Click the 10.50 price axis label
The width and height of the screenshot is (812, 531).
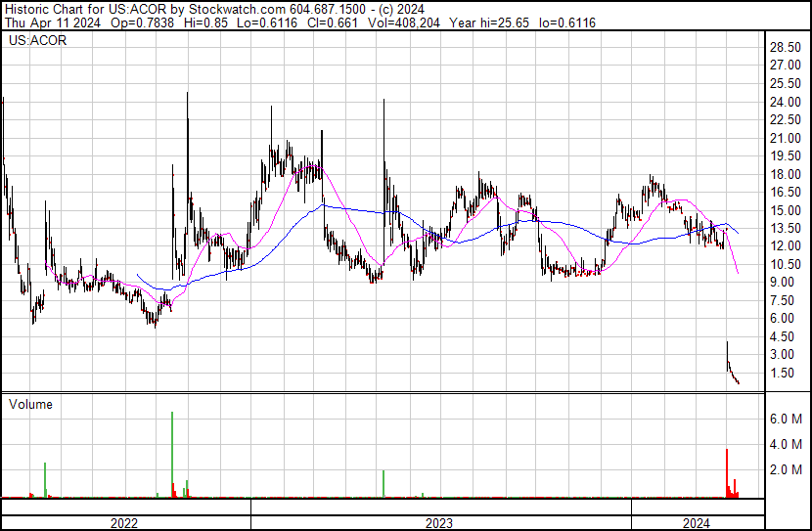coord(786,264)
